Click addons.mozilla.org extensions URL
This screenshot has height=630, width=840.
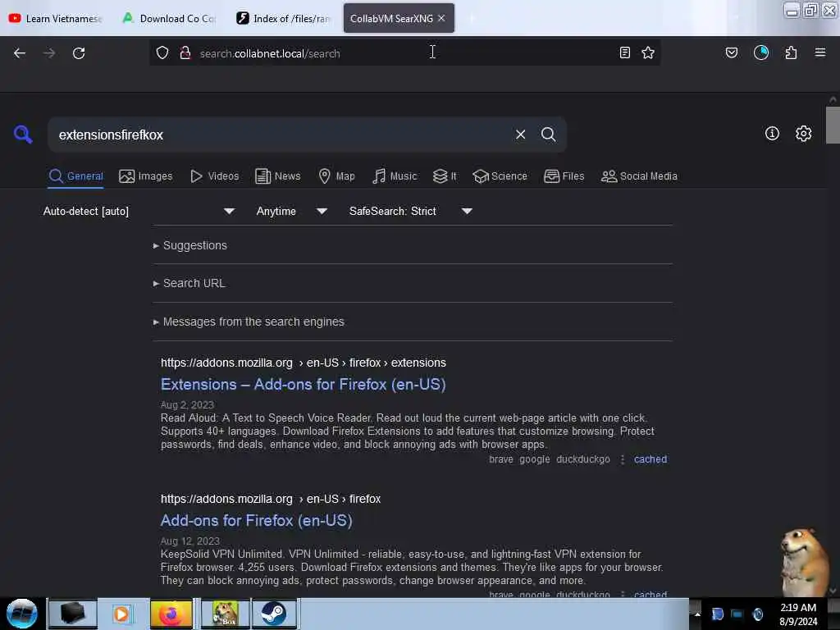[x=304, y=363]
